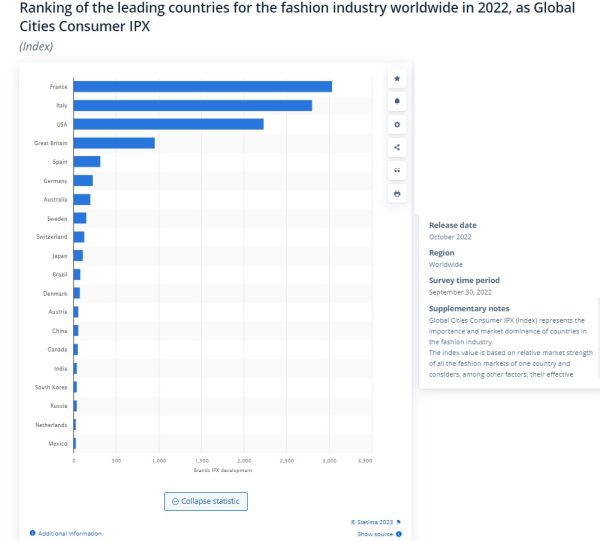This screenshot has width=600, height=541.
Task: Click the info icon beside Show source
Action: click(x=399, y=534)
